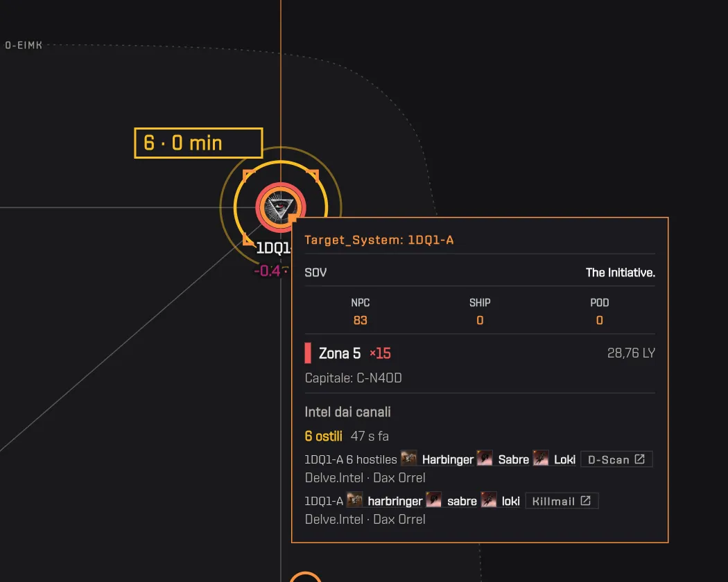Click the external-link icon on Killmail
728x582 pixels.
tap(585, 501)
